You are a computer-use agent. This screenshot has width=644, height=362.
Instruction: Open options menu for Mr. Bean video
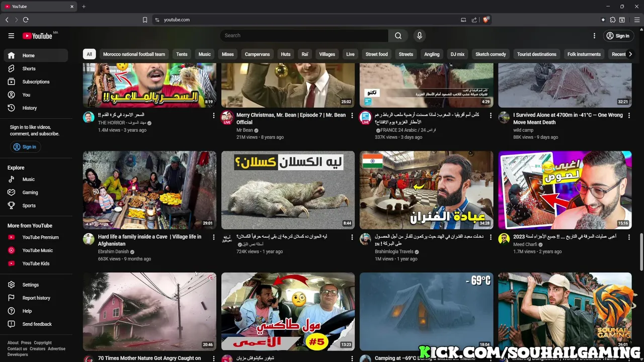tap(352, 116)
